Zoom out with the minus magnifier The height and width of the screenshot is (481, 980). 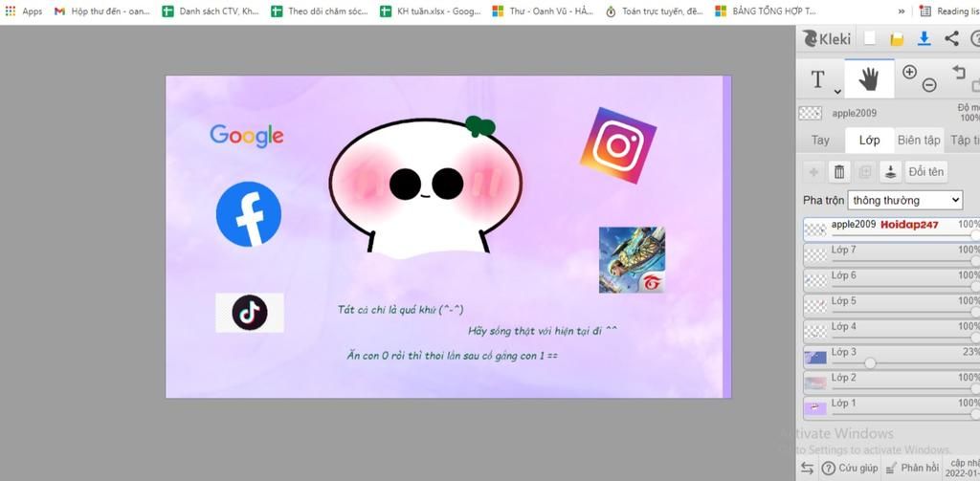(x=929, y=85)
